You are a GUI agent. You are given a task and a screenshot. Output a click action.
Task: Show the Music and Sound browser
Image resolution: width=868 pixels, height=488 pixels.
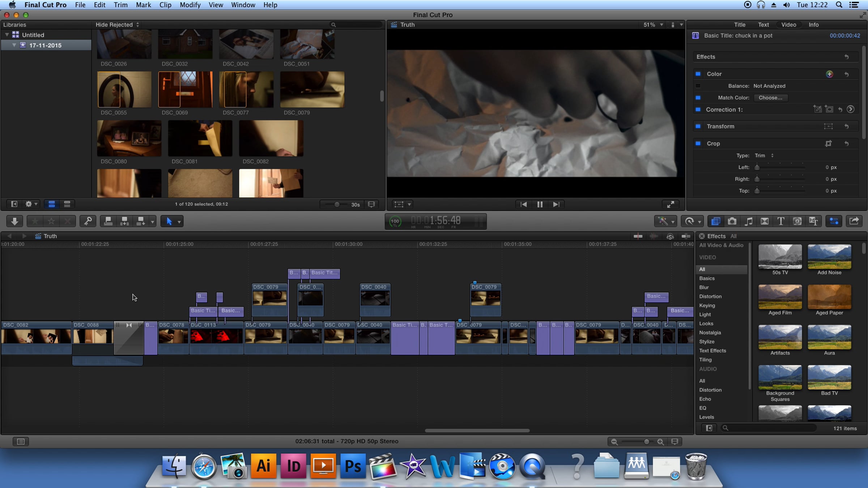748,221
